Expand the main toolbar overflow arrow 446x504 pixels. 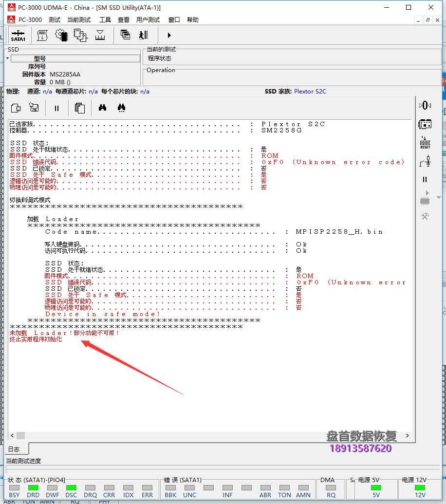pyautogui.click(x=169, y=35)
